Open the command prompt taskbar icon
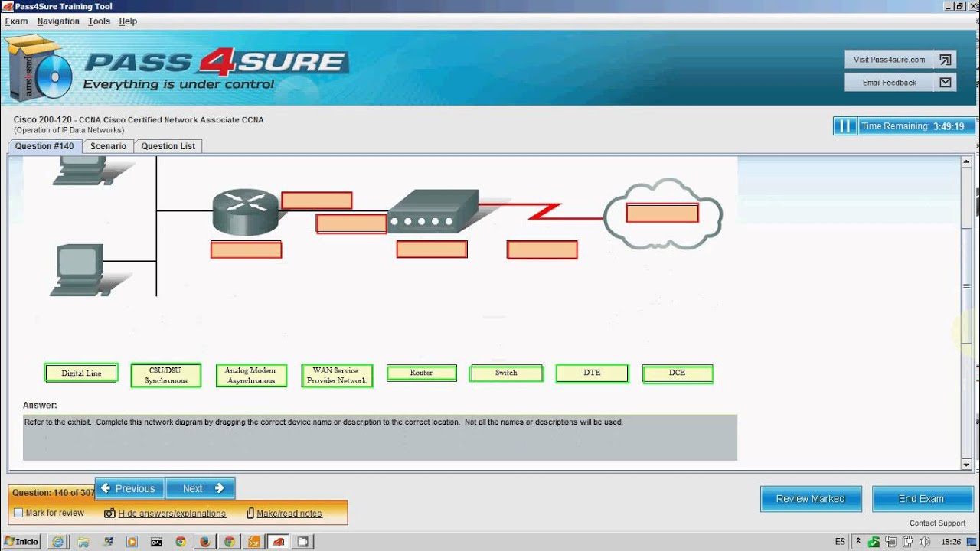Viewport: 980px width, 551px height. click(x=156, y=541)
